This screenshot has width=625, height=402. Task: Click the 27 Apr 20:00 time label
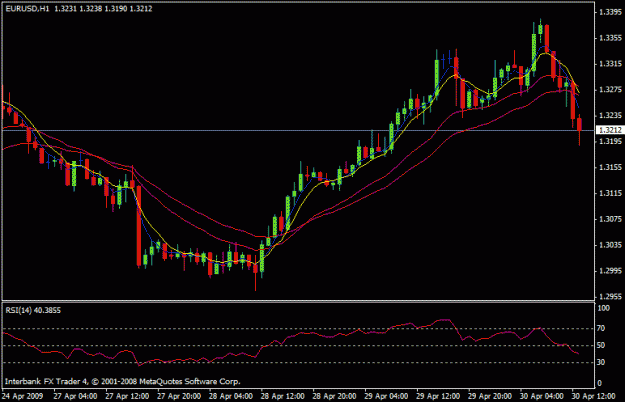[179, 396]
